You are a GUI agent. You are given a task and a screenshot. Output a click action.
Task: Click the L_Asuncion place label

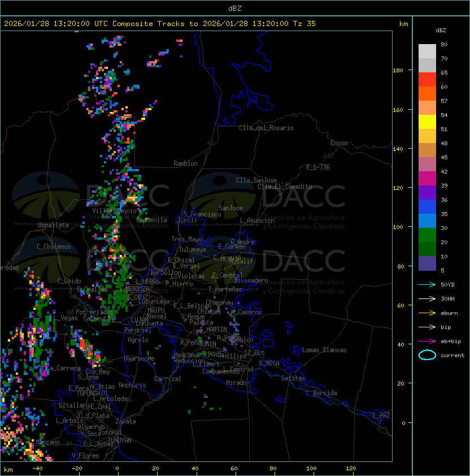[x=257, y=220]
